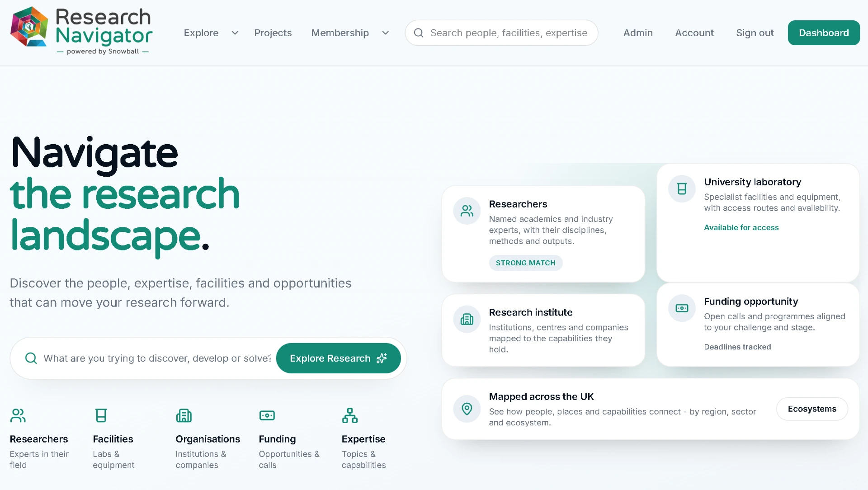Sign out of the site

[x=755, y=33]
